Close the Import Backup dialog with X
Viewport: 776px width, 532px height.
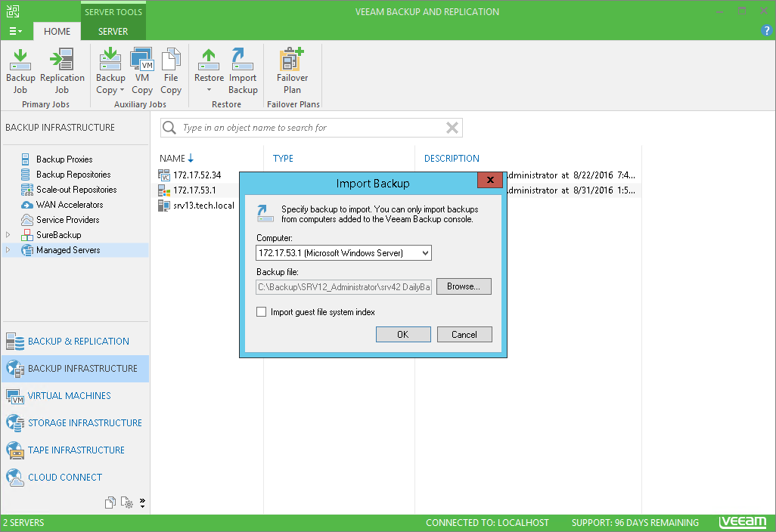tap(490, 180)
